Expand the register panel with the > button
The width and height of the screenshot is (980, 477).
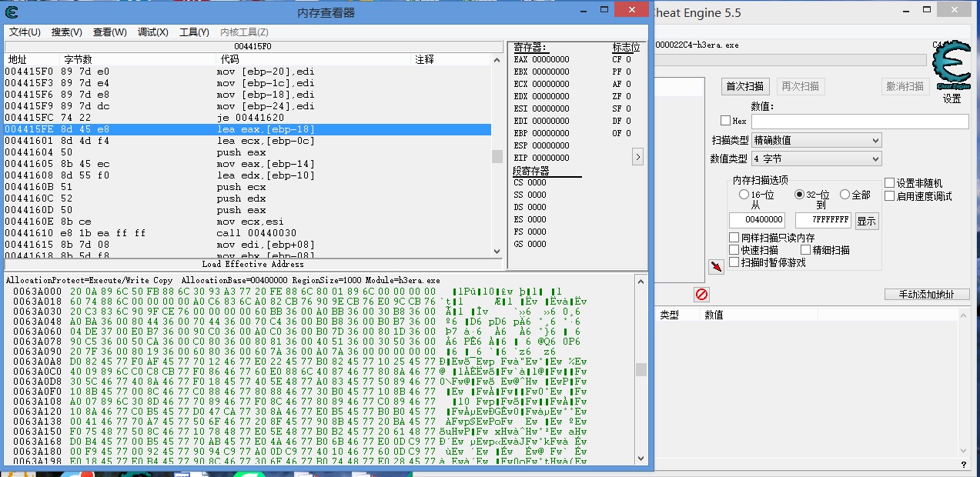[637, 156]
